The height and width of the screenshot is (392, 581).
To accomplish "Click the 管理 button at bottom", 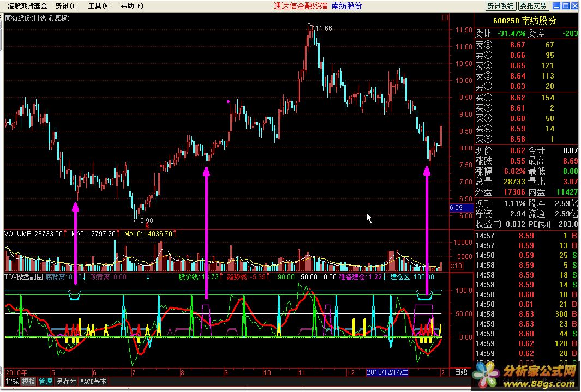I will (x=46, y=381).
